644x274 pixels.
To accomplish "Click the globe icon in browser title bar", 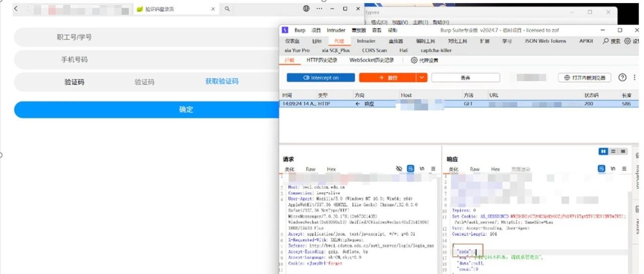I will pyautogui.click(x=306, y=9).
